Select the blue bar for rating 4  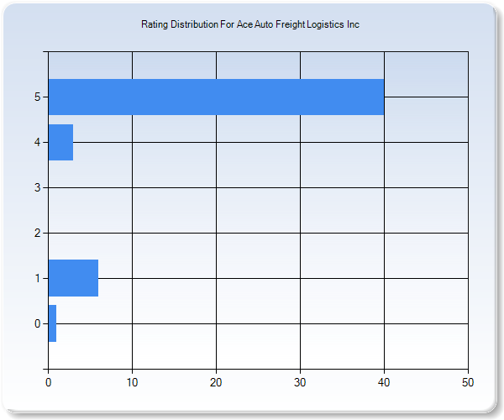tap(60, 142)
